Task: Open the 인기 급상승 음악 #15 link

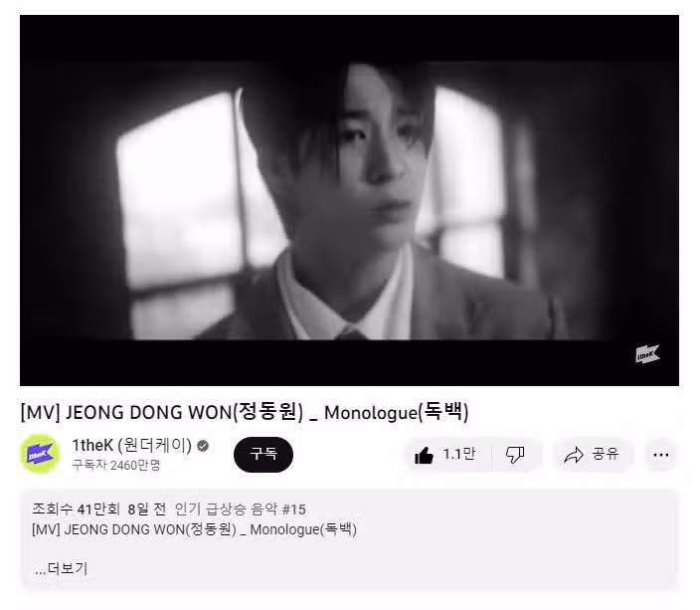Action: (x=241, y=509)
